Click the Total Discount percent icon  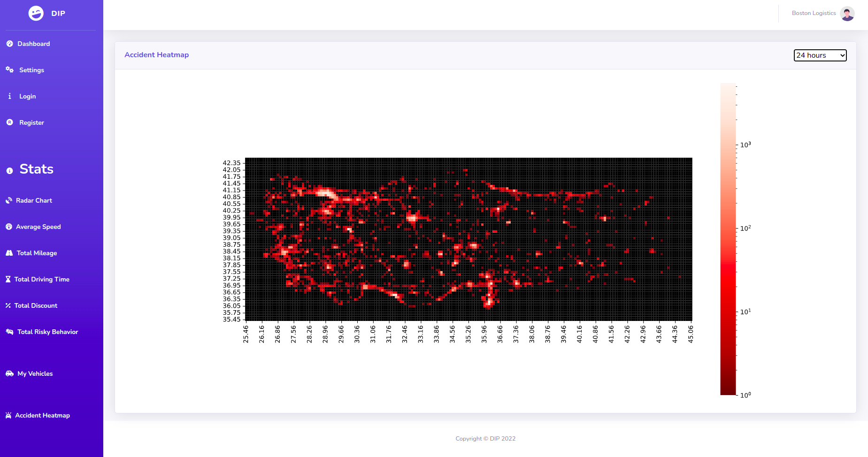point(8,305)
